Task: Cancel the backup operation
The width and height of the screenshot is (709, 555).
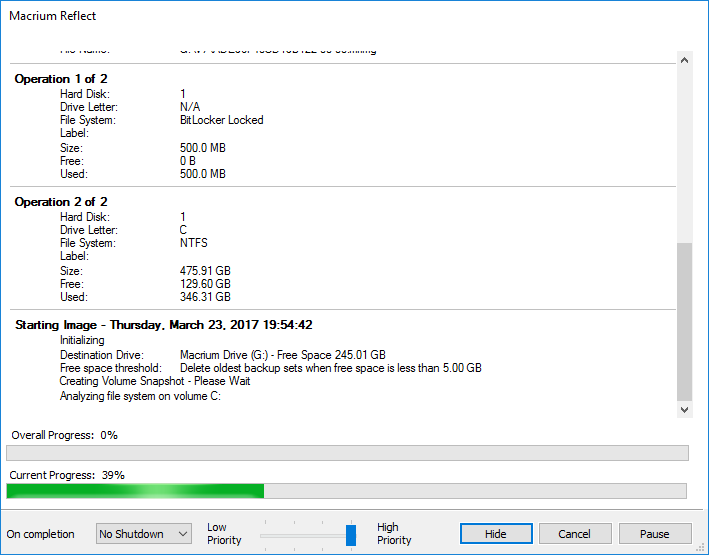Action: pyautogui.click(x=575, y=534)
